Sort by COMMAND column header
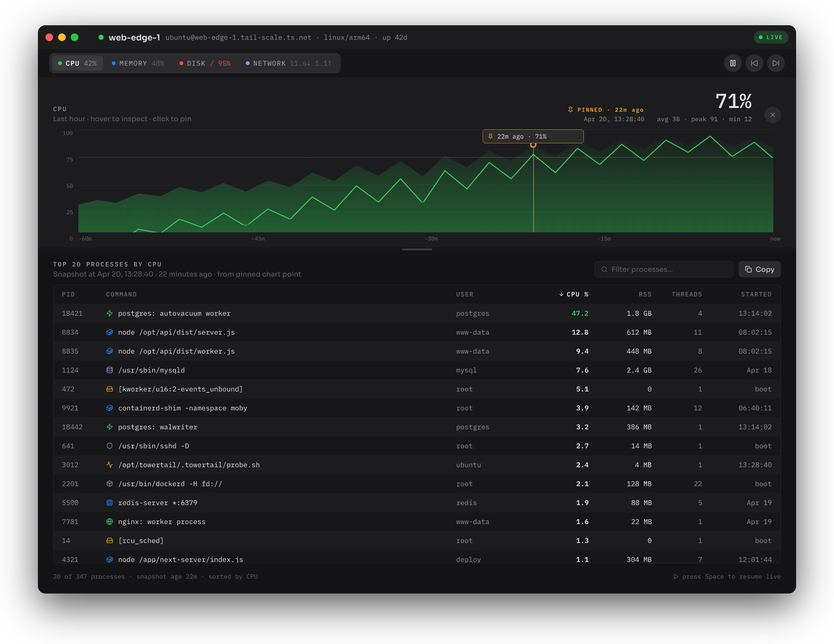 tap(121, 294)
